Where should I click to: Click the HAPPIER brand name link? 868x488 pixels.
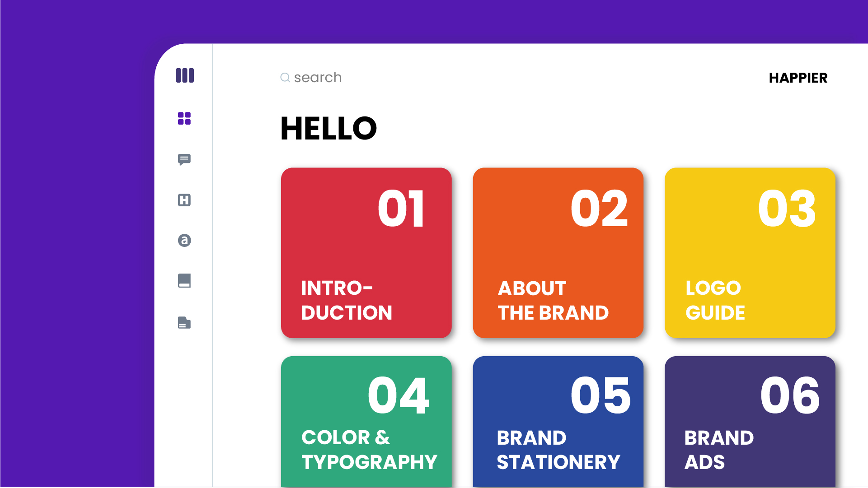pyautogui.click(x=798, y=78)
